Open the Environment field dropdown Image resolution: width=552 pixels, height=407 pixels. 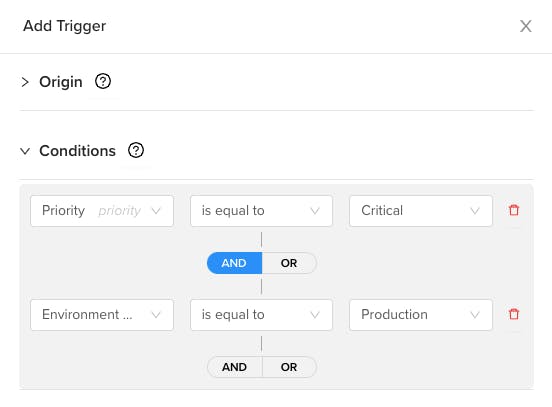tap(102, 315)
